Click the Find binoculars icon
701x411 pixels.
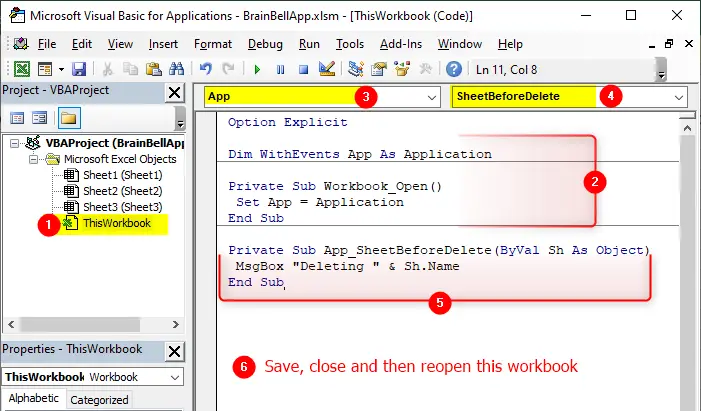(x=177, y=69)
